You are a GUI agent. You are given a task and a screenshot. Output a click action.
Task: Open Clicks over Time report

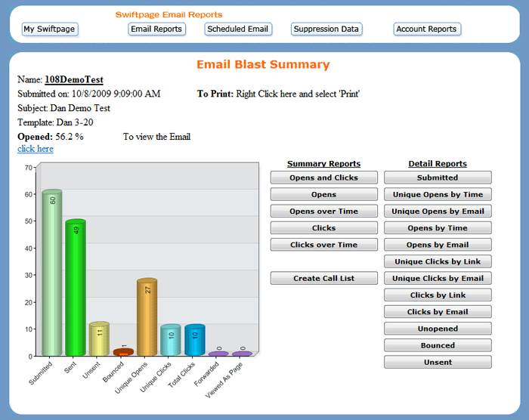coord(324,245)
